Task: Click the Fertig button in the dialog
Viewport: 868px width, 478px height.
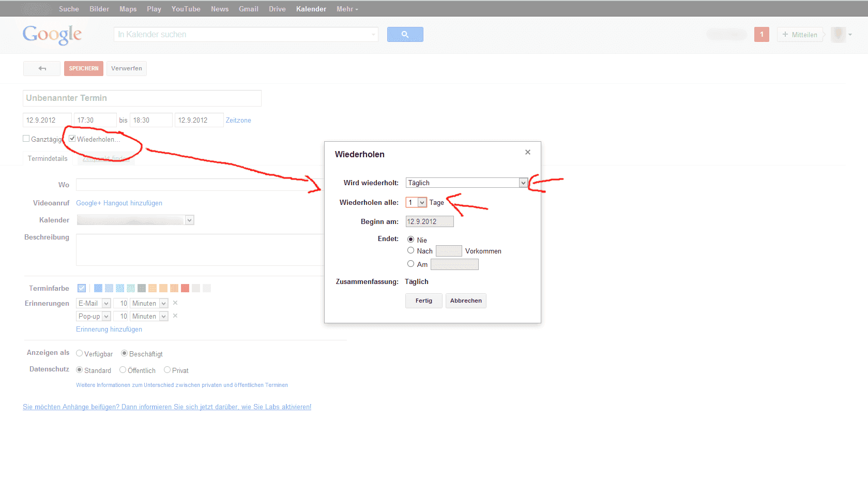Action: (423, 301)
